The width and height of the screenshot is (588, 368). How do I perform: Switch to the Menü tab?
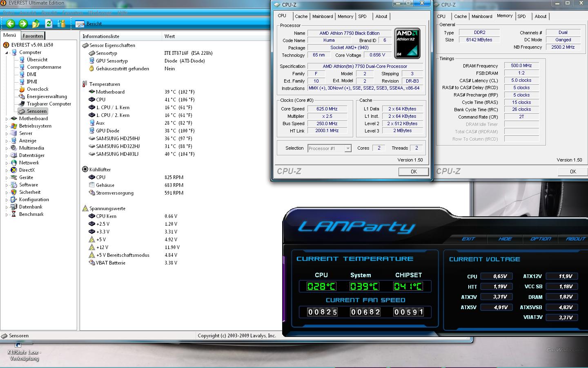(10, 35)
